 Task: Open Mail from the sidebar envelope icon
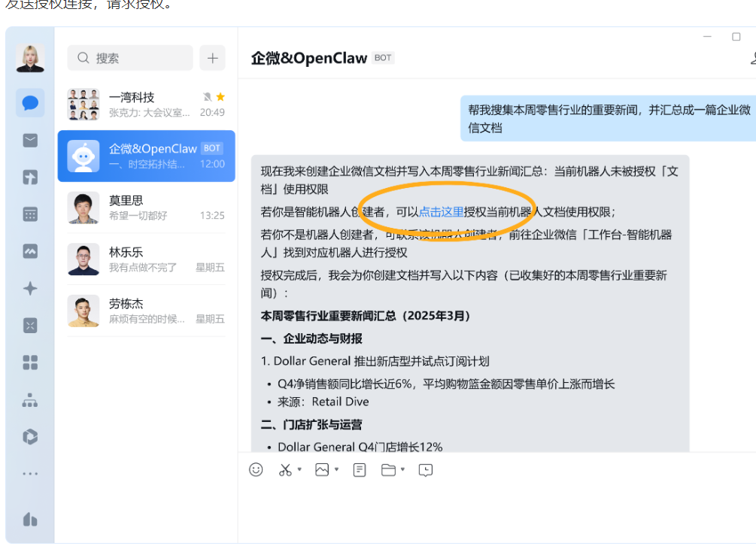(x=30, y=140)
